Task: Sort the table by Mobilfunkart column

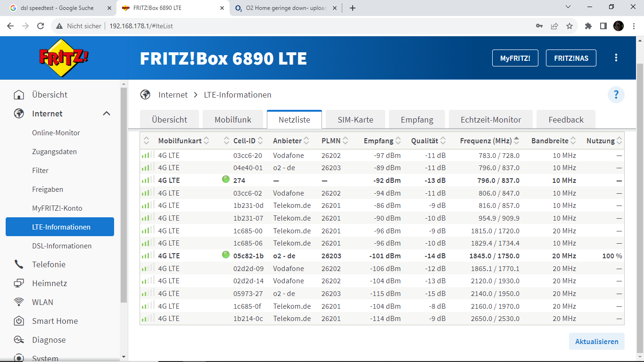Action: click(184, 141)
